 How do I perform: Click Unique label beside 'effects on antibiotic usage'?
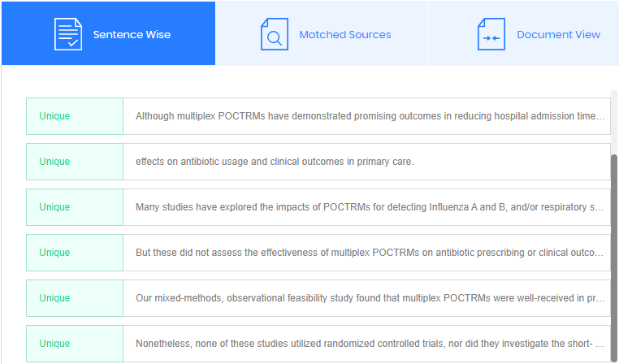click(54, 162)
